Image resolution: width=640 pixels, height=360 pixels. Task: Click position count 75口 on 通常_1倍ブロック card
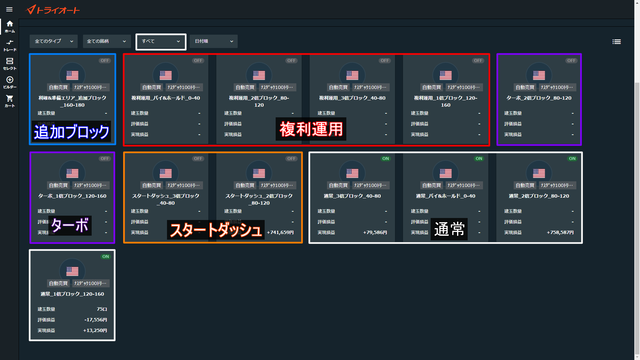coord(102,309)
